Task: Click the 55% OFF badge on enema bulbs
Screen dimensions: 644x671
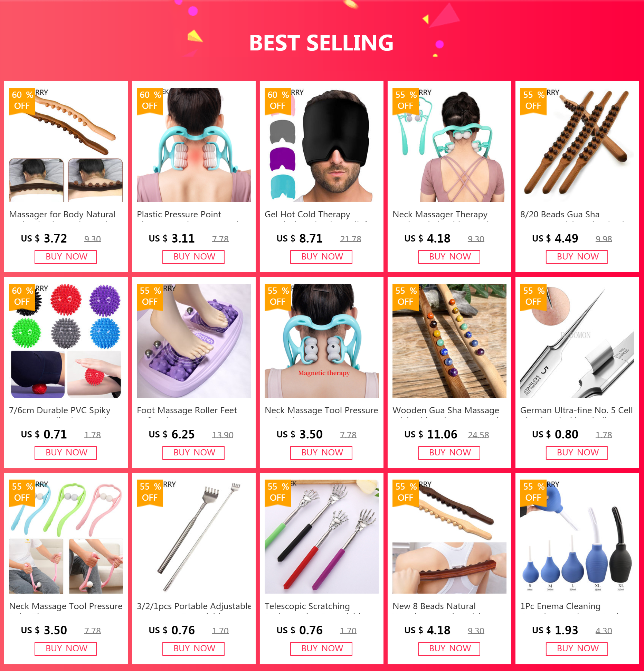Action: [x=533, y=492]
